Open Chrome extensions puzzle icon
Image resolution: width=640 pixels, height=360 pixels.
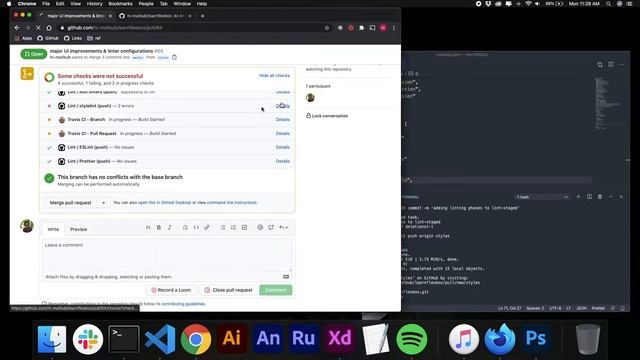361,28
